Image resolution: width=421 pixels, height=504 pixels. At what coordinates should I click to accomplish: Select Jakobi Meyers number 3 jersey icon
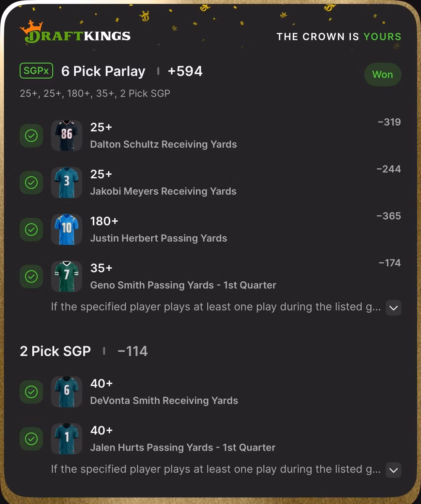pos(67,182)
